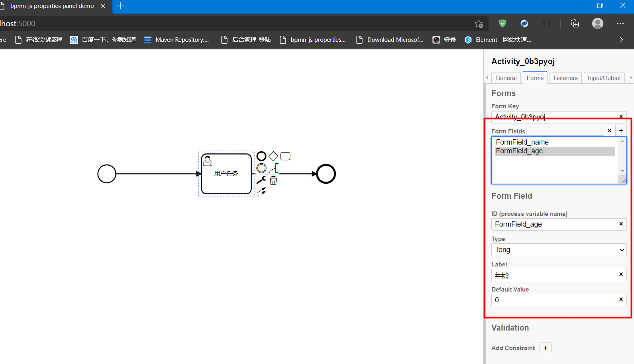Open the blue swirl extension
The image size is (634, 364).
[524, 23]
